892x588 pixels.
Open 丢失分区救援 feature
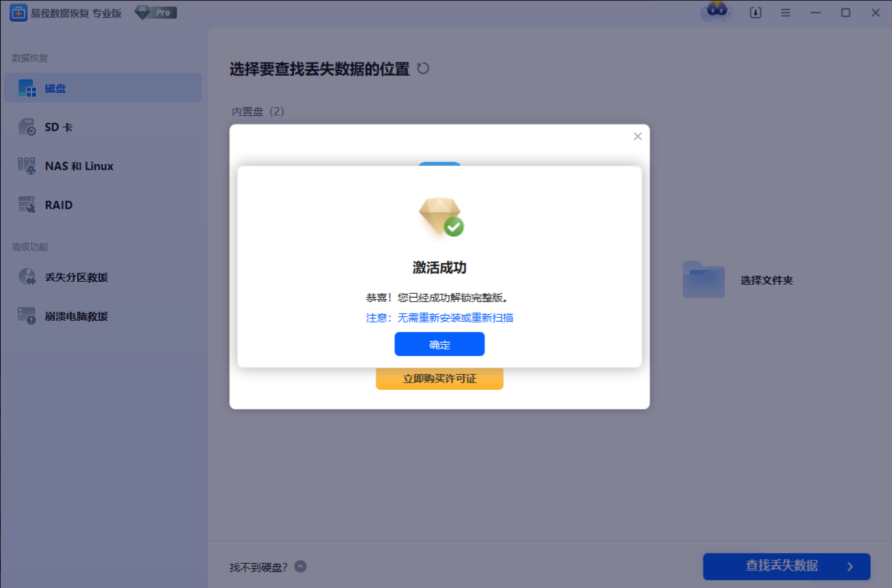(x=103, y=277)
